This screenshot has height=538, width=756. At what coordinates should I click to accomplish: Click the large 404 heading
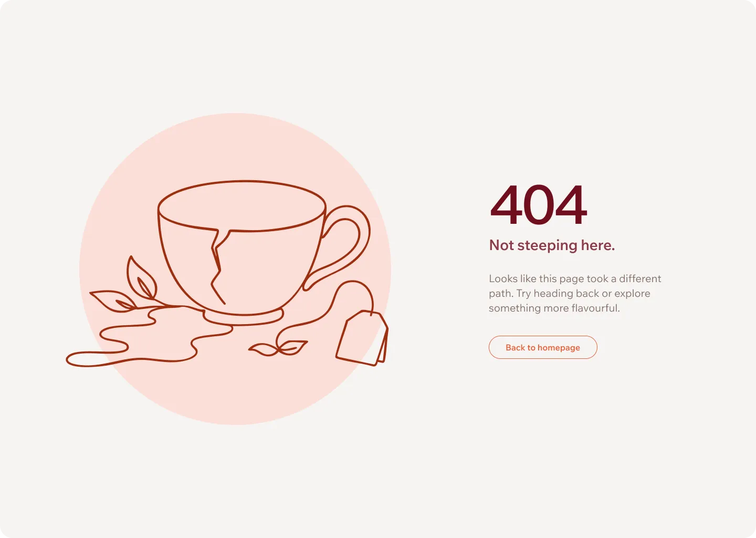539,205
